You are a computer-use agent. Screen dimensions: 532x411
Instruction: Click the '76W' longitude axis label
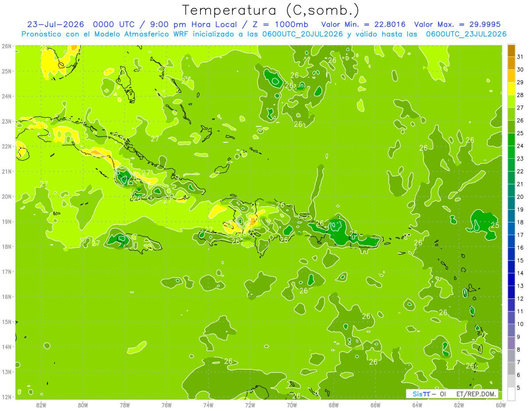[x=167, y=405]
